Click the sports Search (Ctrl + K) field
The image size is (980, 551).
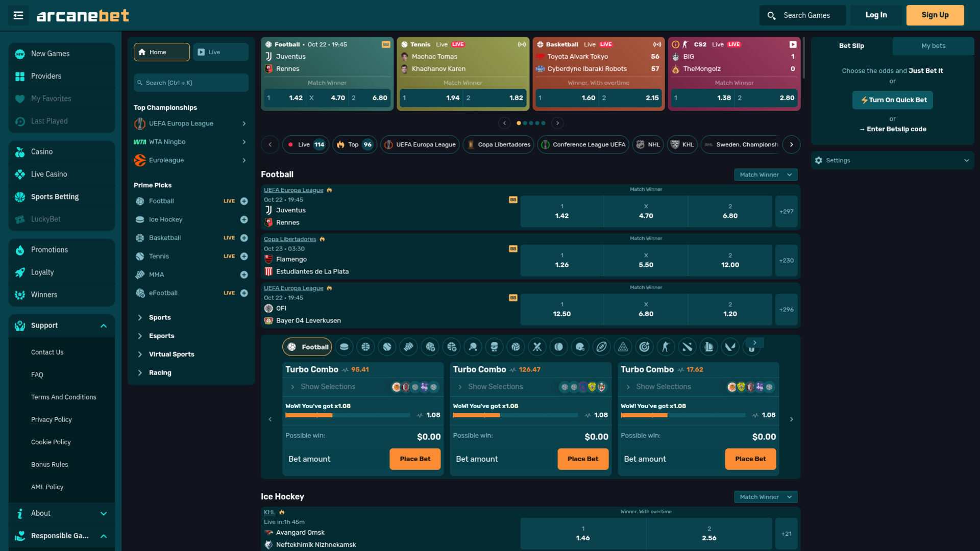(x=191, y=83)
